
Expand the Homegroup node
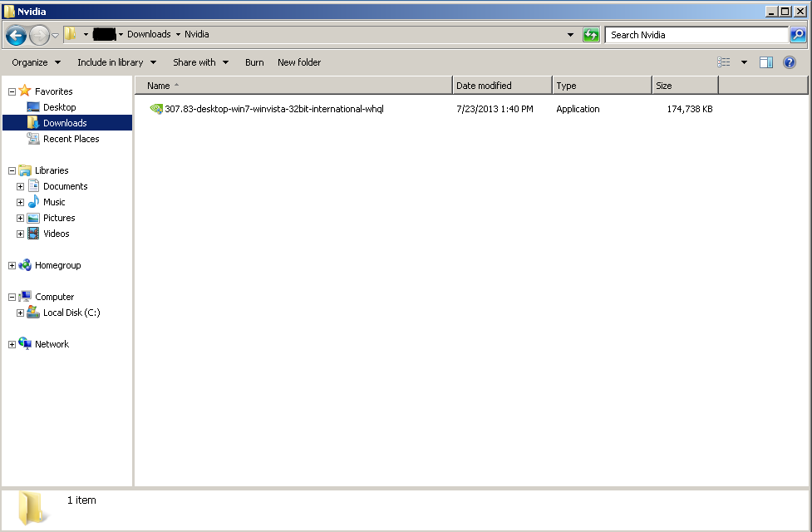[x=12, y=265]
